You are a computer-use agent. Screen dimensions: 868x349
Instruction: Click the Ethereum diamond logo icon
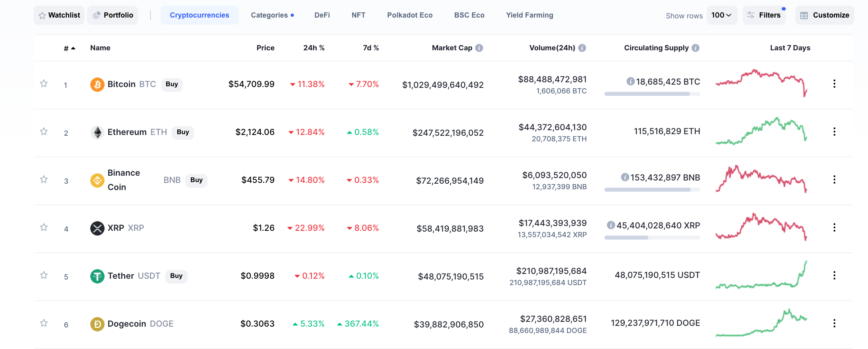[97, 132]
